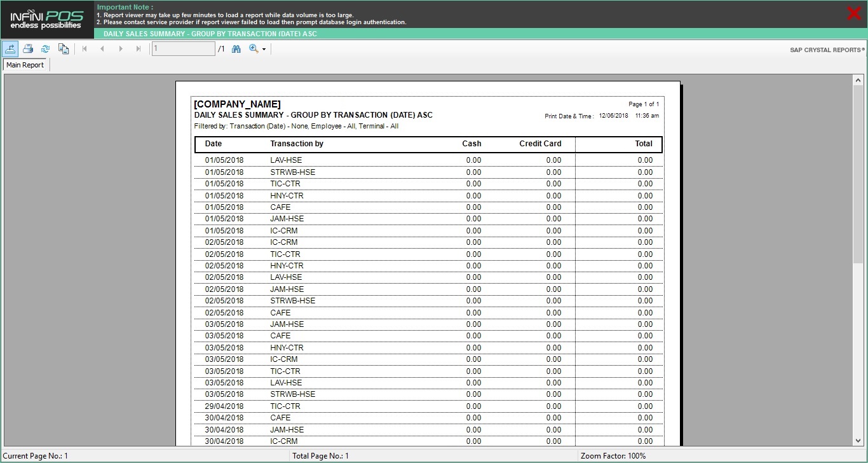Select HNY-CTR in the 02/05/2018 row
The height and width of the screenshot is (463, 868).
(287, 266)
